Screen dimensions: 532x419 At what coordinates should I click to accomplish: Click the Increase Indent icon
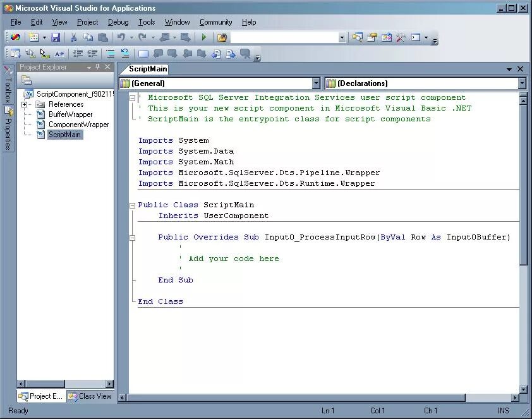[x=92, y=54]
